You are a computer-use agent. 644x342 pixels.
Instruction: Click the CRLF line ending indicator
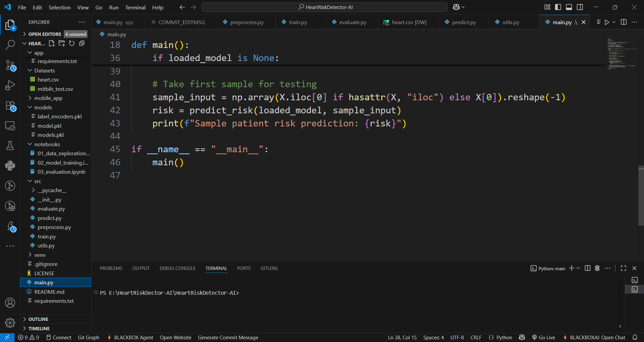[x=476, y=338]
